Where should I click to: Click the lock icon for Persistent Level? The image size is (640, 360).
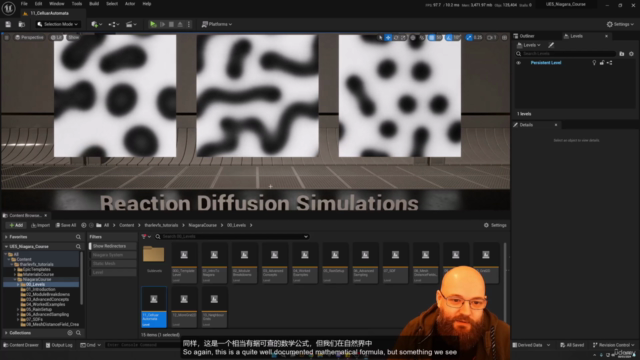click(x=602, y=63)
